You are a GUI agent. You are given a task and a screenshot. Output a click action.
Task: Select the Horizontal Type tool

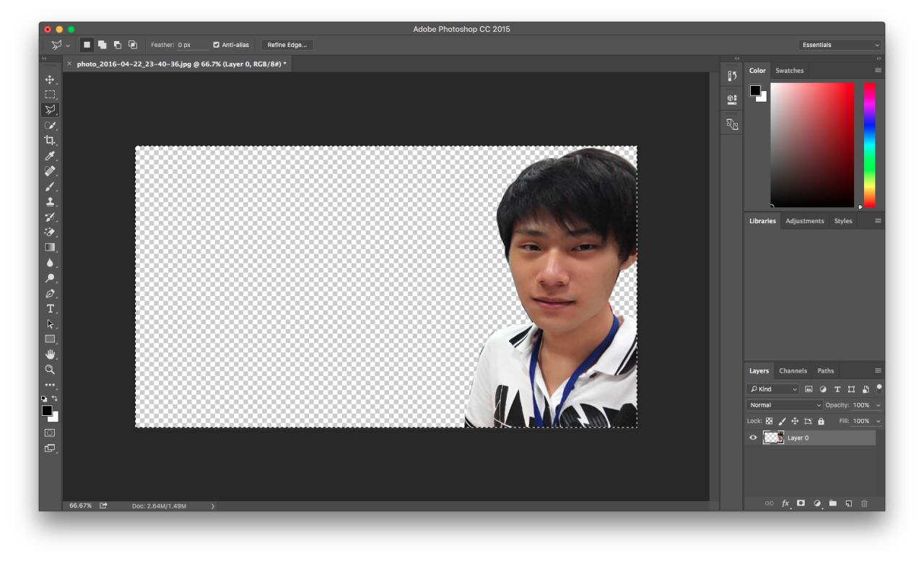(50, 308)
